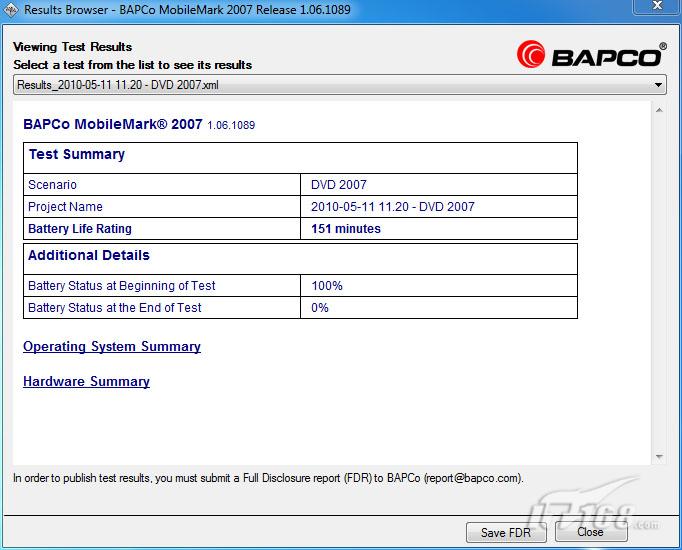Click the 'BAPCo MobileMark® 2007' heading

click(x=113, y=124)
